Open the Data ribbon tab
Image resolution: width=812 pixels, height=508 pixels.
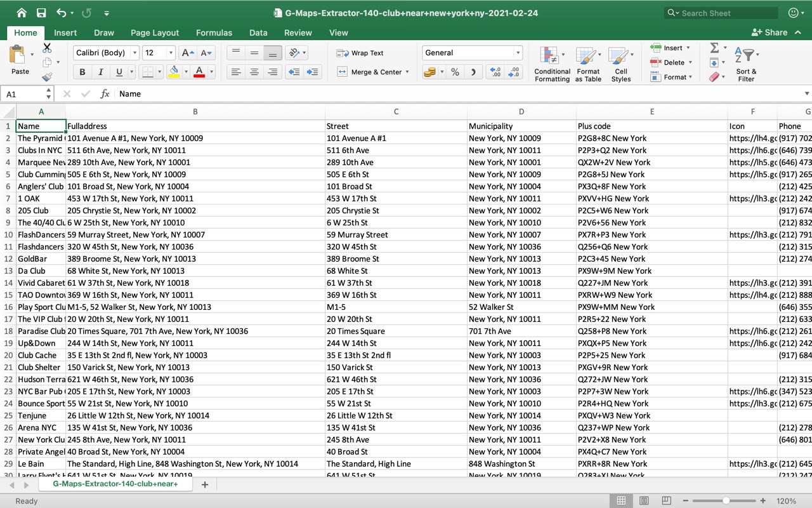[258, 32]
